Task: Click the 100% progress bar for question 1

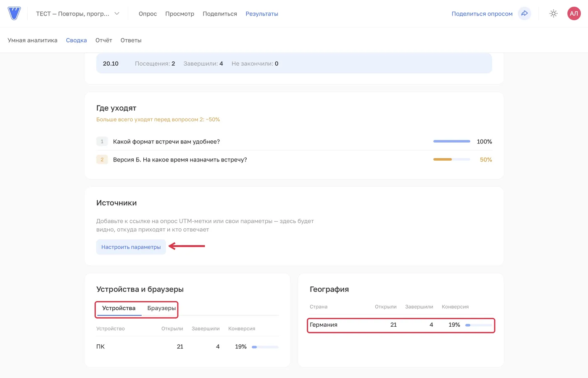Action: tap(452, 141)
